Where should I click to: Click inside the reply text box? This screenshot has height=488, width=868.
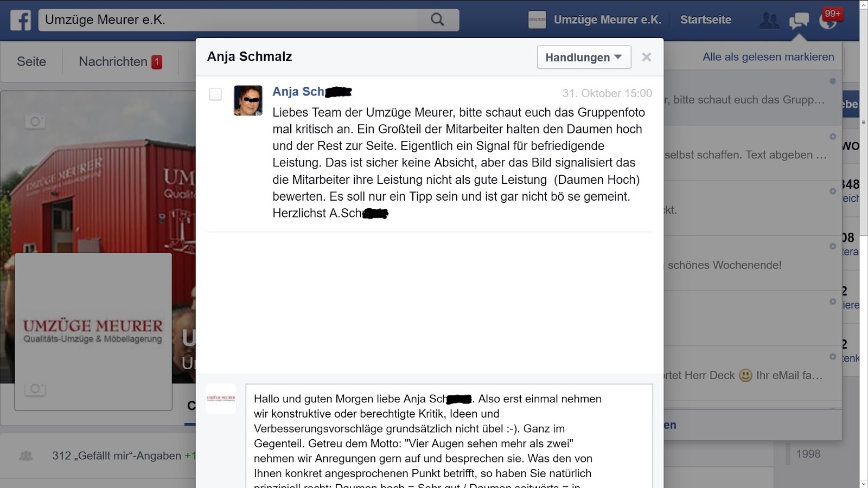(x=449, y=436)
